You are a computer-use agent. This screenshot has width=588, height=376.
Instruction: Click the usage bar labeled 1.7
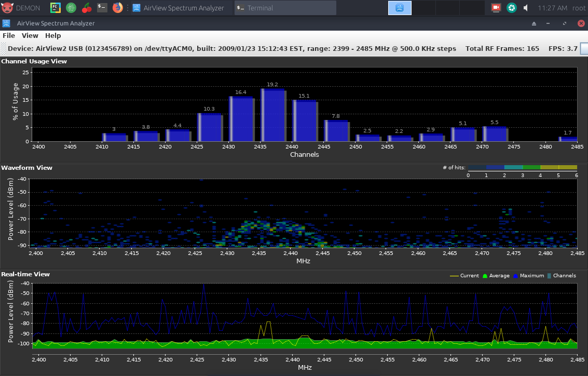click(568, 139)
